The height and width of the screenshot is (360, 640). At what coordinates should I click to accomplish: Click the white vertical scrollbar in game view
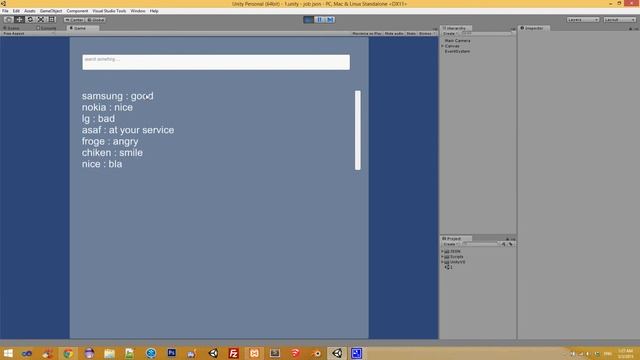358,130
